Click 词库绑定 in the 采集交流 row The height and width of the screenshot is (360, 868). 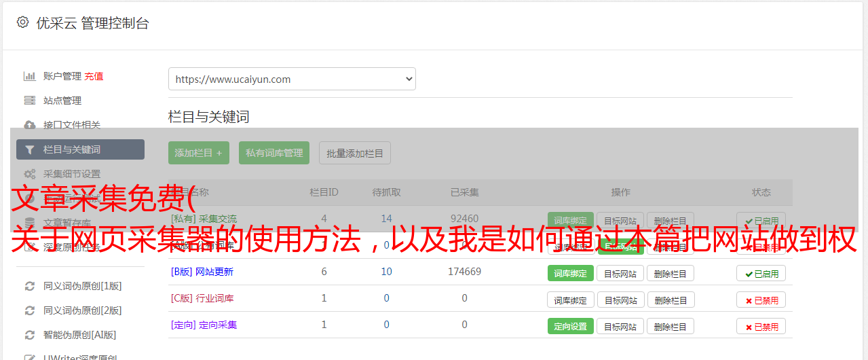point(571,220)
